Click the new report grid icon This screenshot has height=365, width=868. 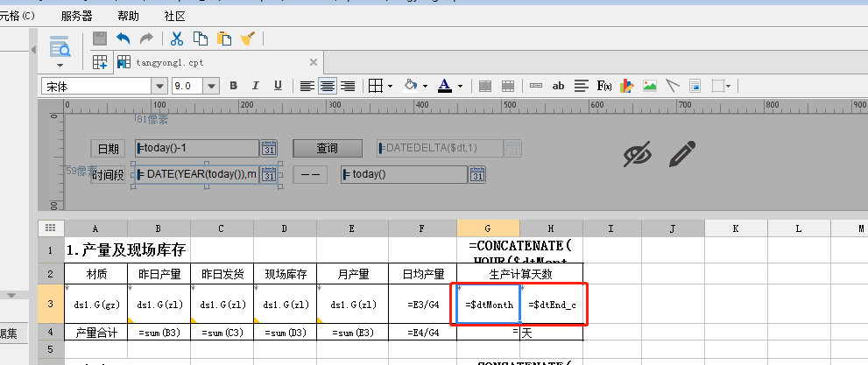(100, 62)
